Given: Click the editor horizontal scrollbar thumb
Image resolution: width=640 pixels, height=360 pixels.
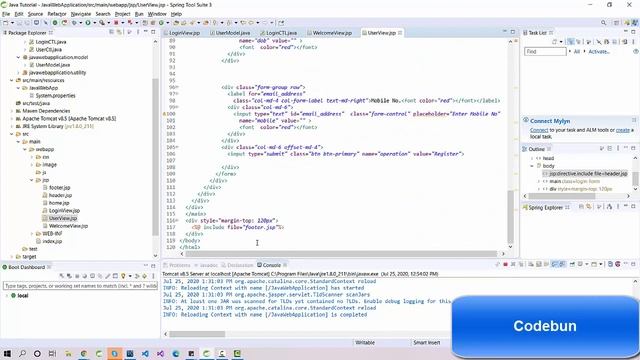Looking at the screenshot, I should point(341,253).
